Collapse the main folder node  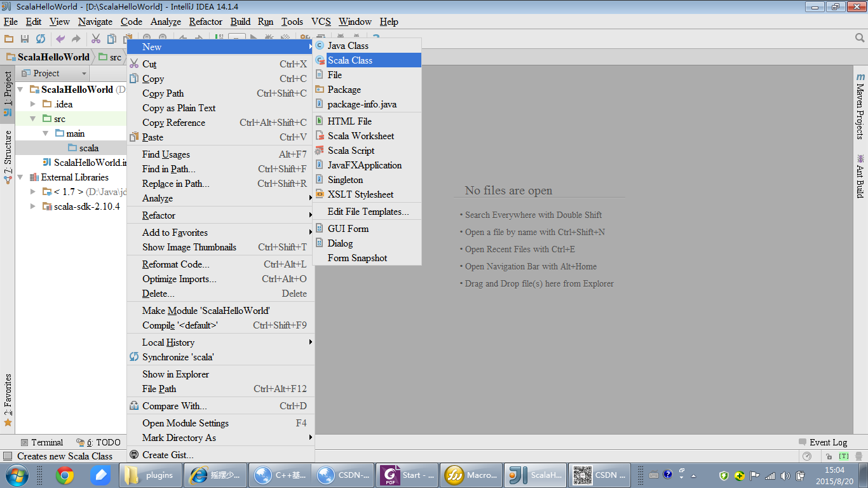coord(46,133)
